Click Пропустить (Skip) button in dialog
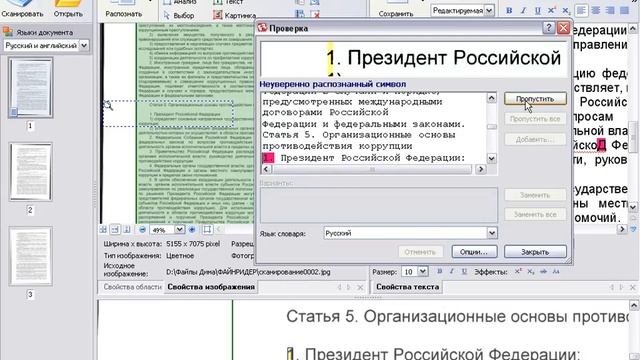640x360 pixels. [535, 99]
